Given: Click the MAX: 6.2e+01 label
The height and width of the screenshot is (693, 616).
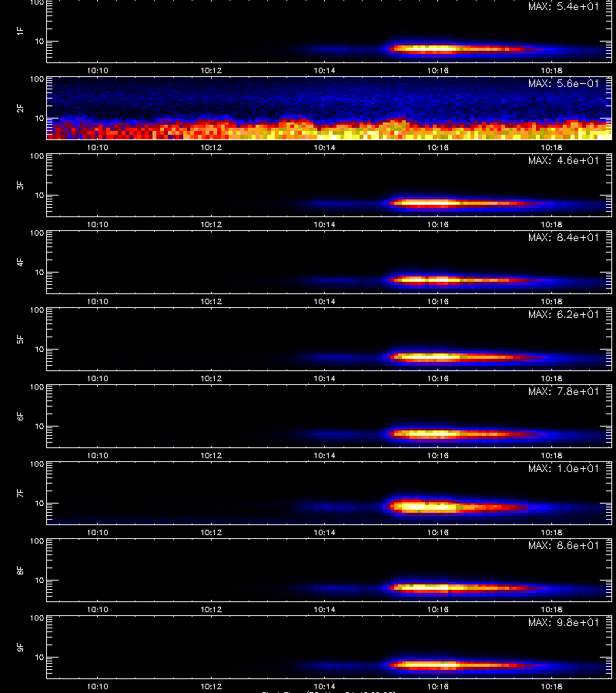Looking at the screenshot, I should (564, 314).
